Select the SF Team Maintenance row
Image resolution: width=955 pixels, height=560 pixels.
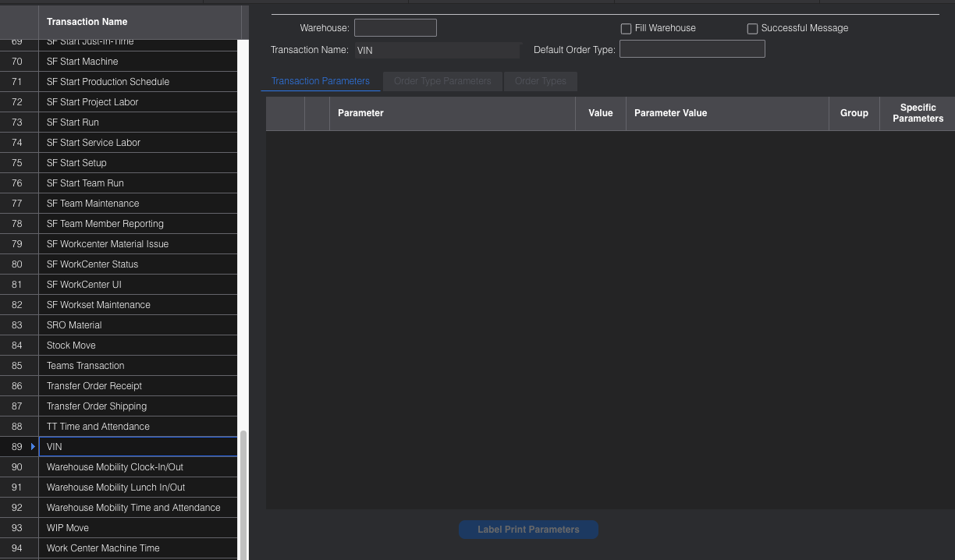(x=137, y=204)
